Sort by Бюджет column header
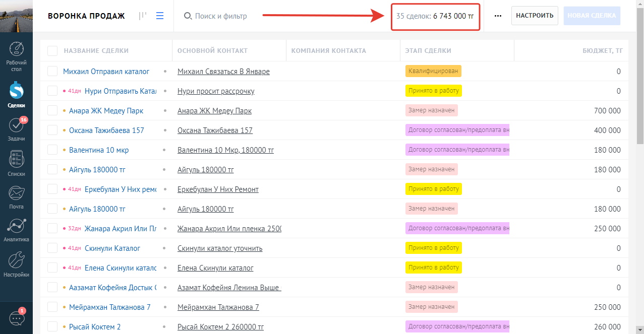This screenshot has width=644, height=334. [601, 51]
